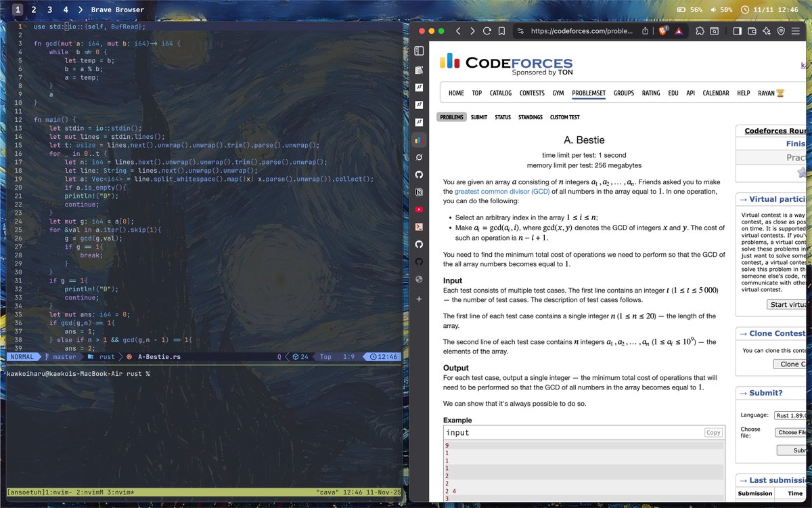Image resolution: width=812 pixels, height=508 pixels.
Task: Open the extensions puzzle icon
Action: [699, 31]
